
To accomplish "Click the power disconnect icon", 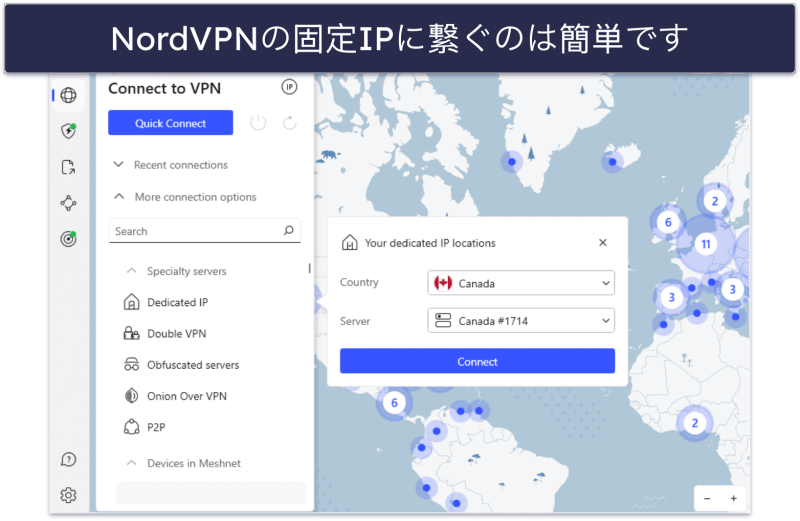I will [x=258, y=123].
